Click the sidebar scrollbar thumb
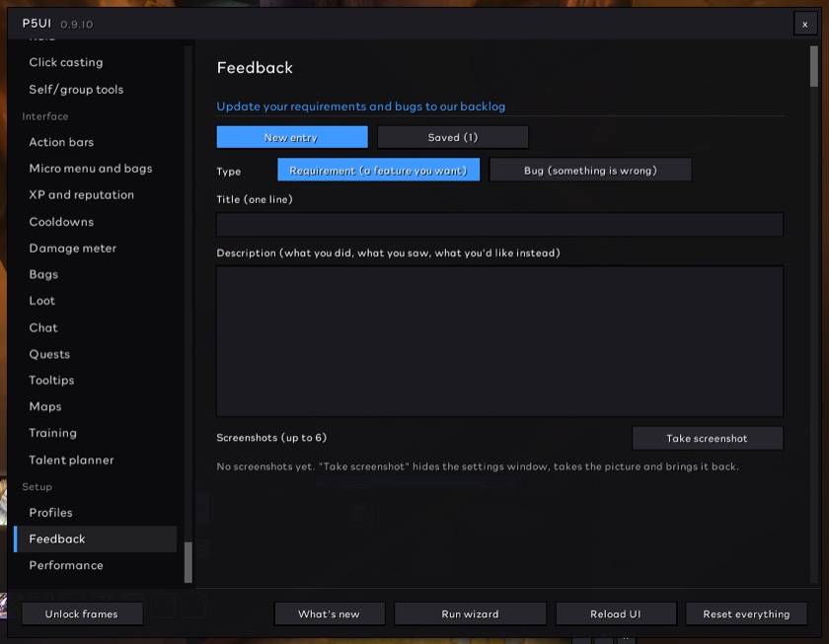Image resolution: width=829 pixels, height=644 pixels. coord(188,563)
